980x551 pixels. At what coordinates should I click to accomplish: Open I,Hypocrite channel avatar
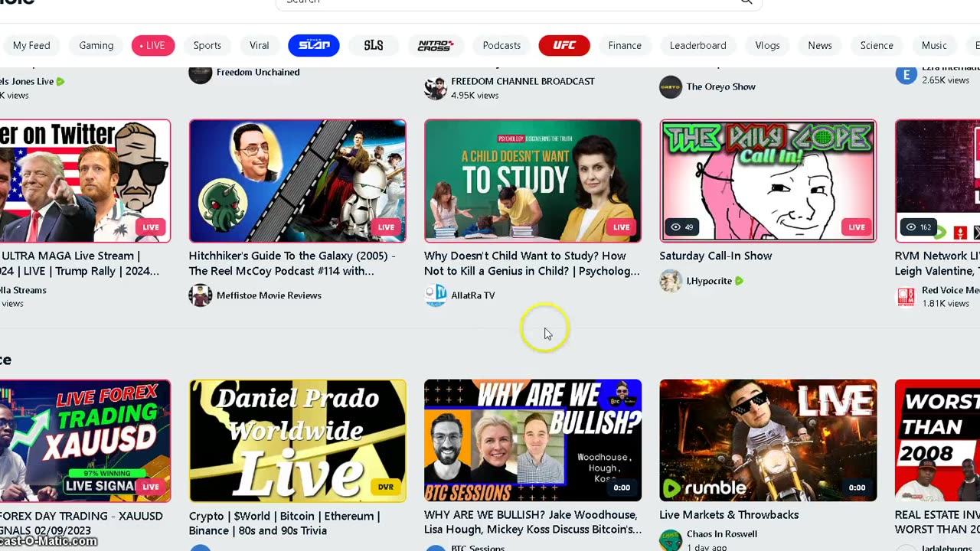pos(671,281)
